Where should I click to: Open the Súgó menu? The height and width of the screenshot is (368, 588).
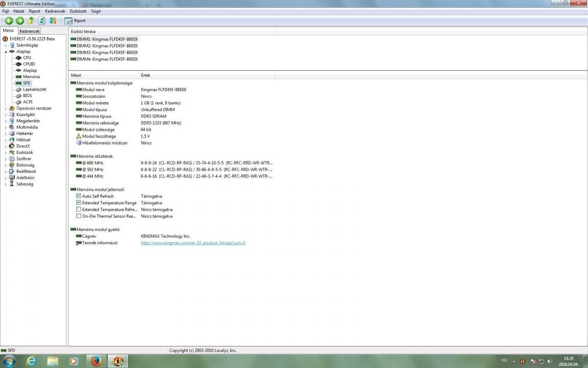[x=96, y=11]
